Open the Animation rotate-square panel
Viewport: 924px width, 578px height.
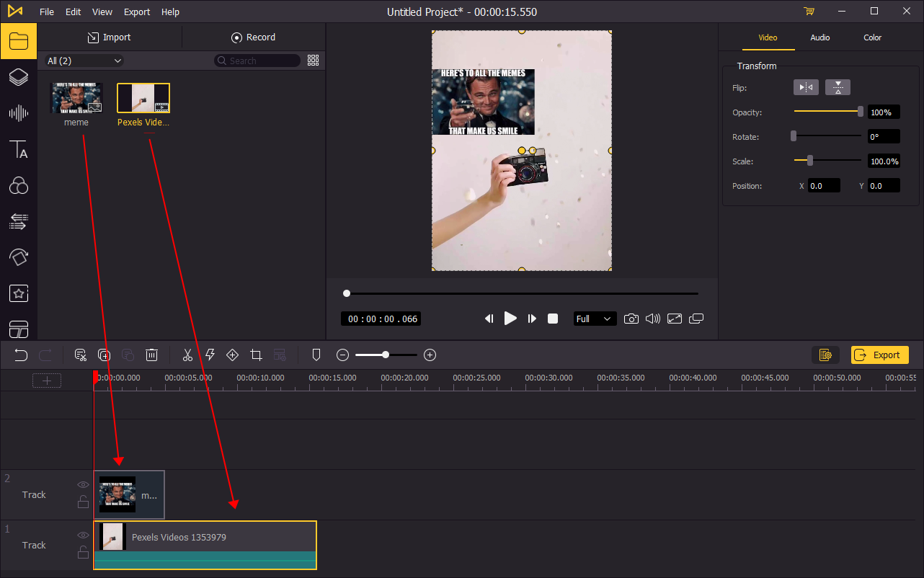[18, 257]
